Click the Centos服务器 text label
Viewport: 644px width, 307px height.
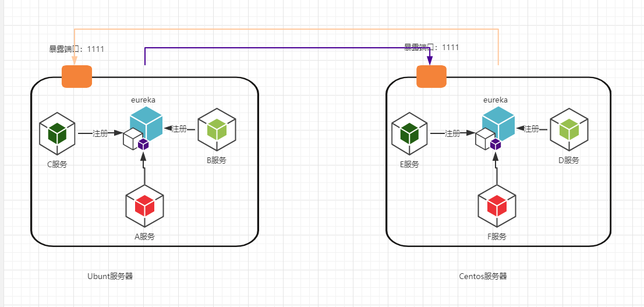coord(483,276)
